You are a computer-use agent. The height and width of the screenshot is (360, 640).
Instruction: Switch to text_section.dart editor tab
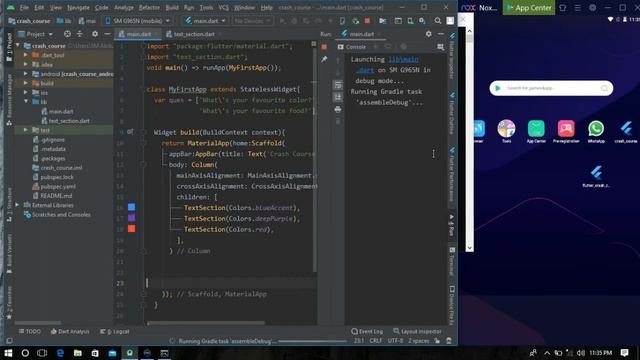click(193, 34)
